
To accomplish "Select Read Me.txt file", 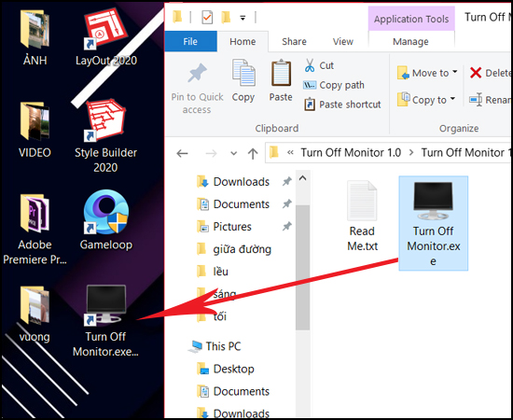I will 362,216.
